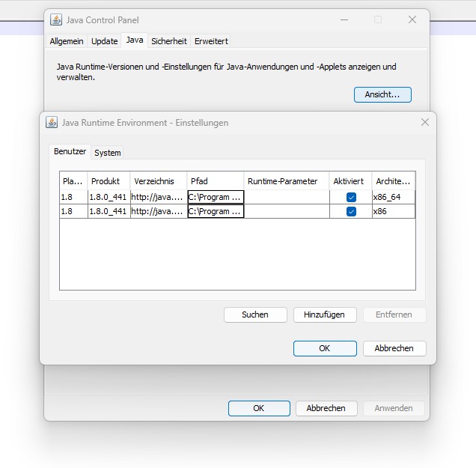The height and width of the screenshot is (468, 476).
Task: Click the Produkt column header
Action: pyautogui.click(x=108, y=181)
